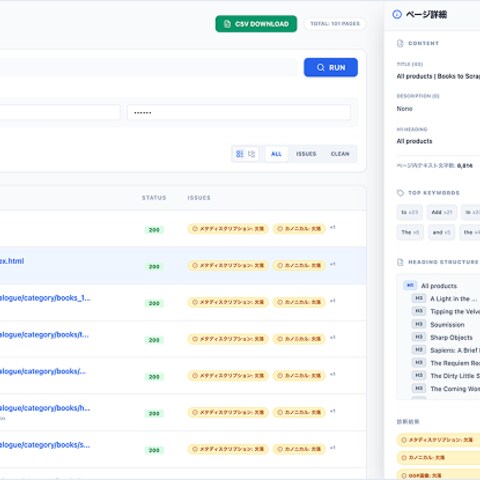The image size is (480, 480).
Task: Select the H3 Soumission heading
Action: [438, 324]
